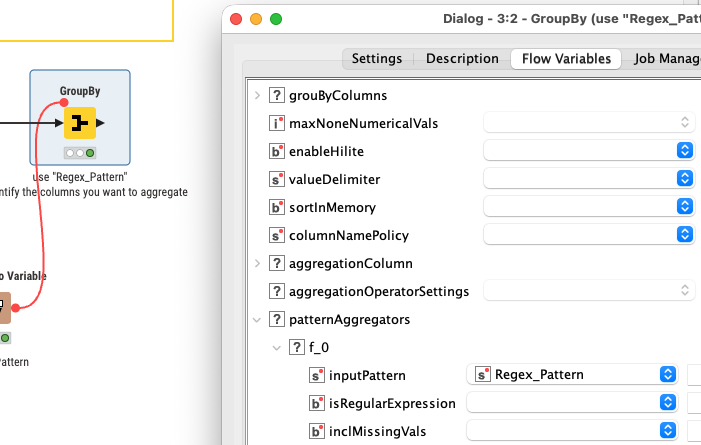Open the Flow Variables tab
The height and width of the screenshot is (445, 701).
[566, 59]
